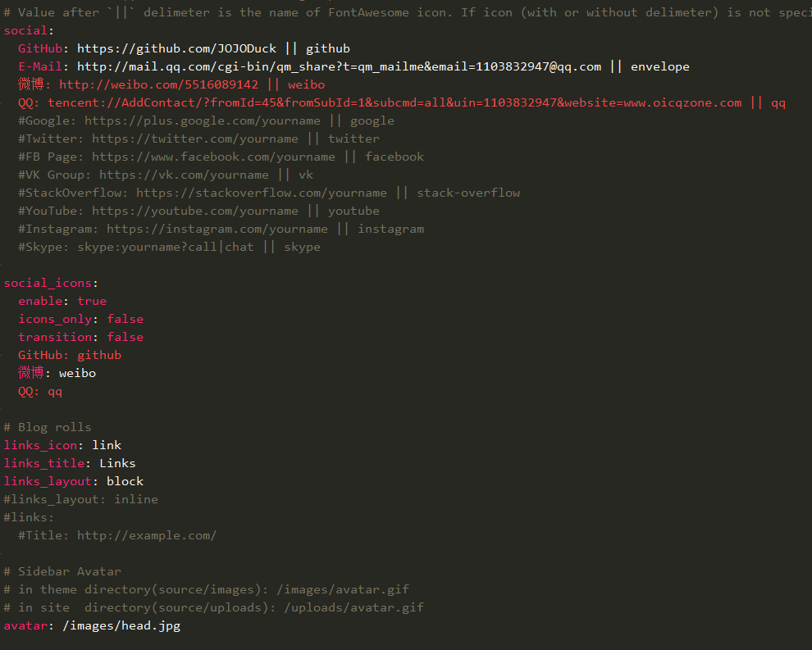Click the 'envelope' icon name text
Viewport: 812px width, 650px height.
tap(659, 66)
